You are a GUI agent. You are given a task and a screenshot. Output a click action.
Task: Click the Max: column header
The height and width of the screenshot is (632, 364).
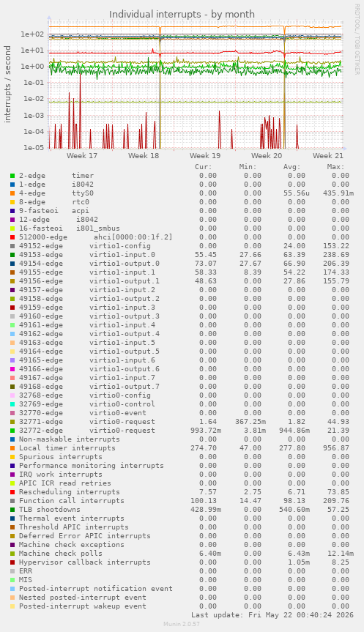click(335, 167)
